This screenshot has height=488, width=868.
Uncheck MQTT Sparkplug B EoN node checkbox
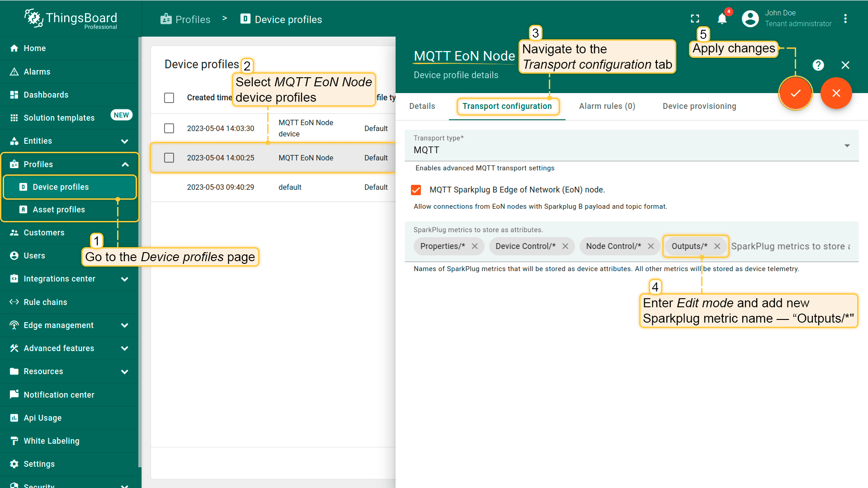coord(416,190)
